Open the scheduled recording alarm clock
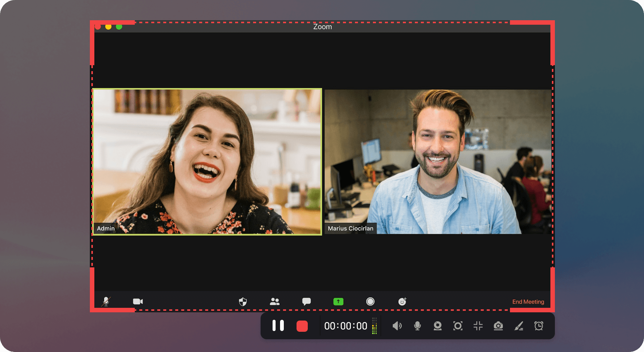 coord(539,326)
